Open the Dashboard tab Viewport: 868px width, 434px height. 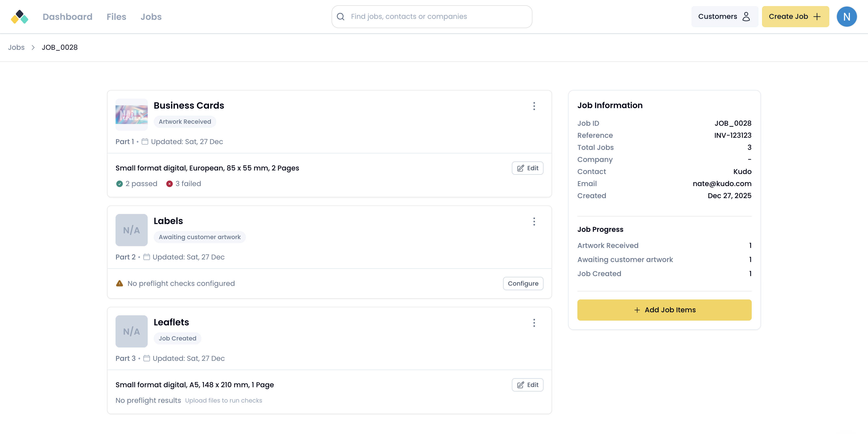[67, 17]
